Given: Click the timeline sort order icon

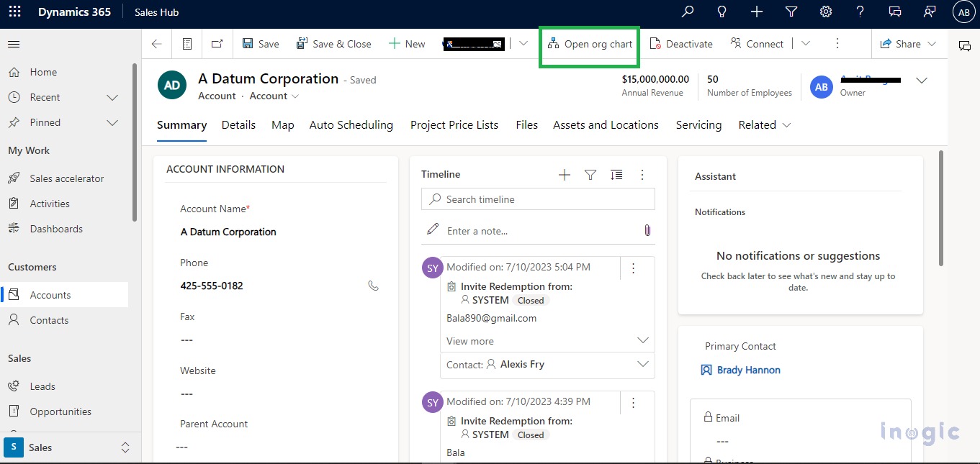Looking at the screenshot, I should coord(616,174).
